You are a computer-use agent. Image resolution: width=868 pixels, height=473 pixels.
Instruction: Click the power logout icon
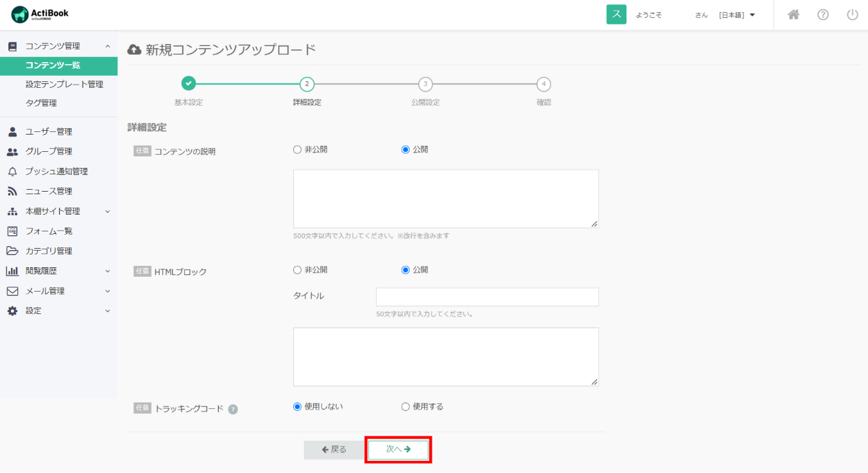(x=852, y=15)
